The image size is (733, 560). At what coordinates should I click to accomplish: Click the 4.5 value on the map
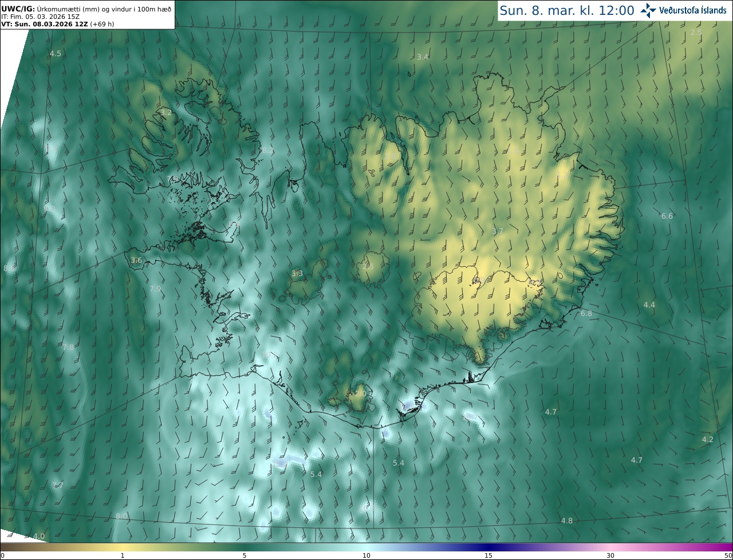tap(56, 53)
